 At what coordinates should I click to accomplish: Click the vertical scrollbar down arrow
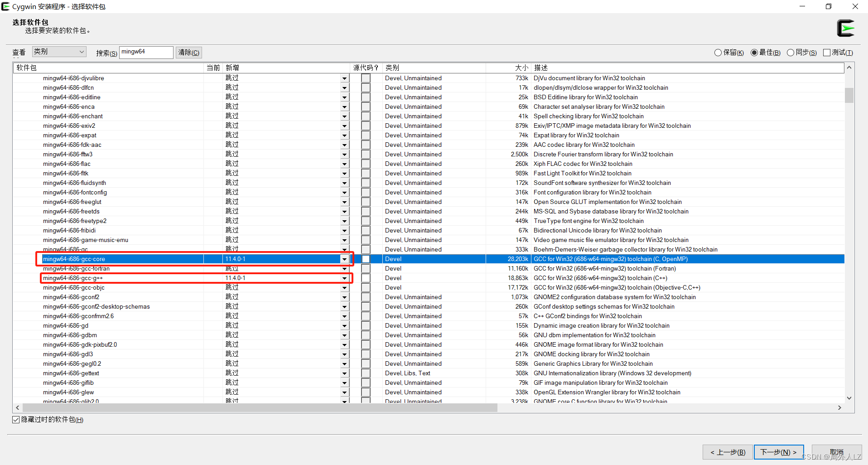pyautogui.click(x=849, y=398)
